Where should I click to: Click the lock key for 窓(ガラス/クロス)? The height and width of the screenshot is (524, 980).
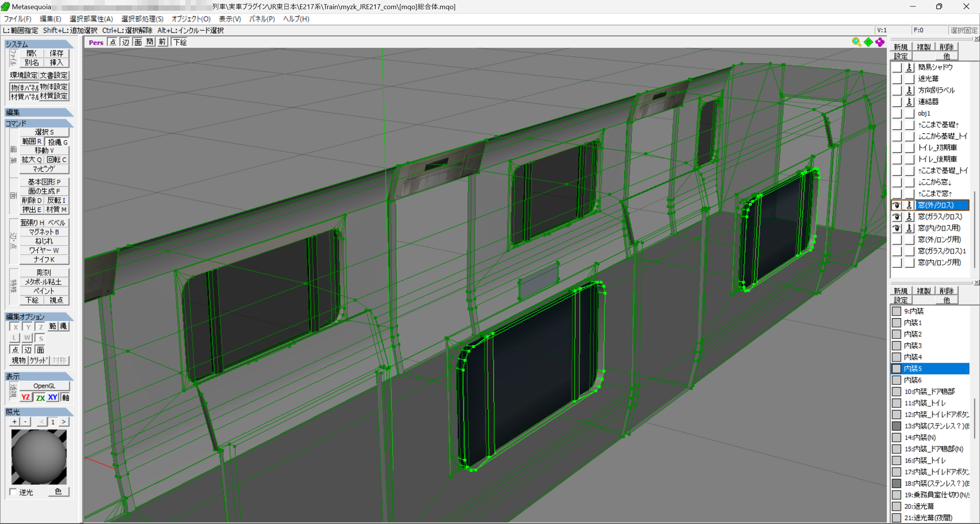click(910, 217)
